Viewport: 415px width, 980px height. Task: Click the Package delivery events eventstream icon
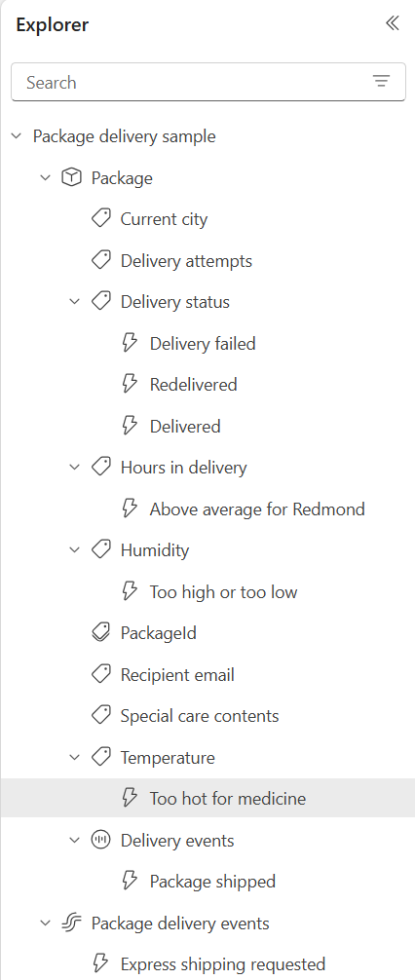click(x=71, y=923)
